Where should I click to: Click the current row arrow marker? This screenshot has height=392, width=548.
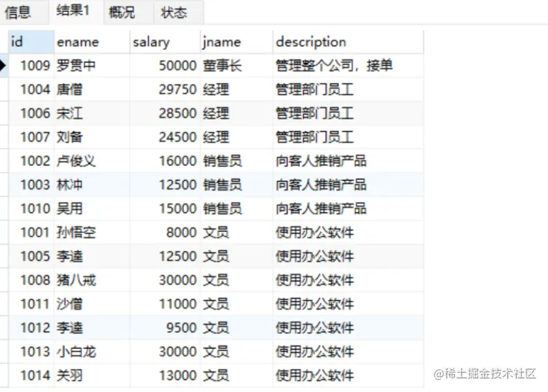click(3, 65)
